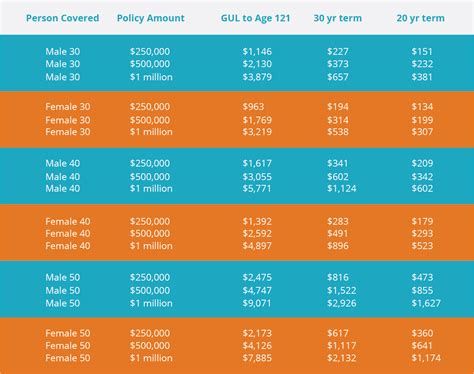The image size is (474, 374).
Task: Click the $7,885 Female 50 GUL value
Action: point(257,358)
